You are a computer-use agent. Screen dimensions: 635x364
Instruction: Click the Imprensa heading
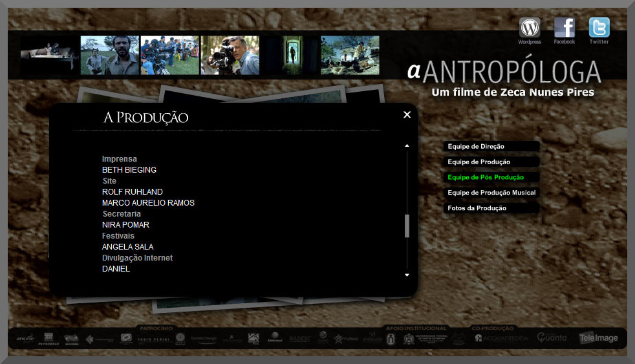tap(120, 159)
